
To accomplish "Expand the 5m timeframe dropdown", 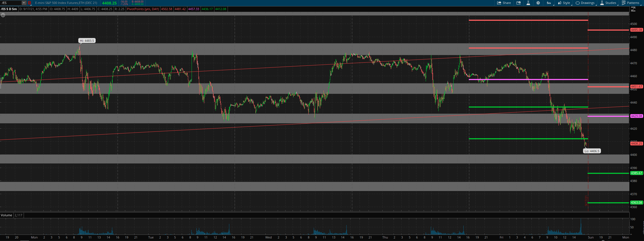I will pyautogui.click(x=549, y=3).
